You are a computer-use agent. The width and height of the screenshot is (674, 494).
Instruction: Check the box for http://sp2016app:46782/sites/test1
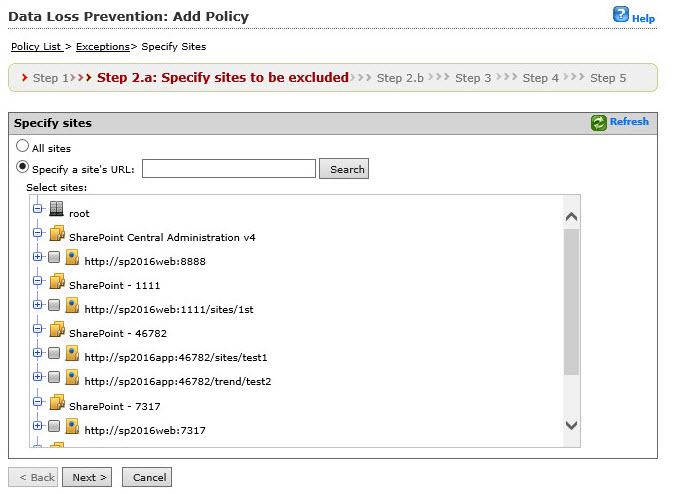coord(54,354)
